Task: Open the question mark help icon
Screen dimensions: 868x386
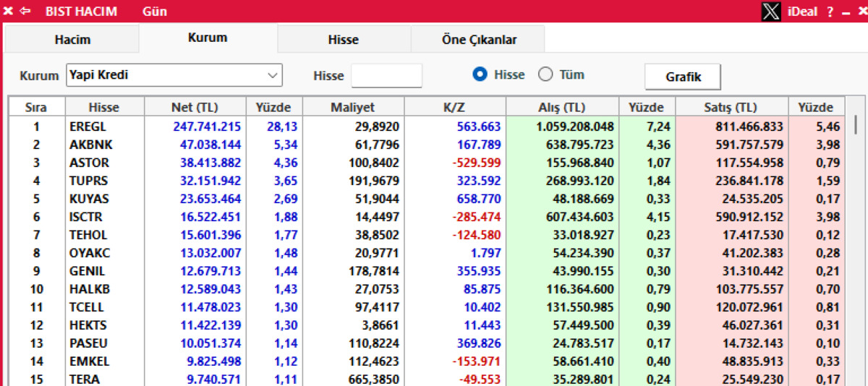Action: (830, 12)
